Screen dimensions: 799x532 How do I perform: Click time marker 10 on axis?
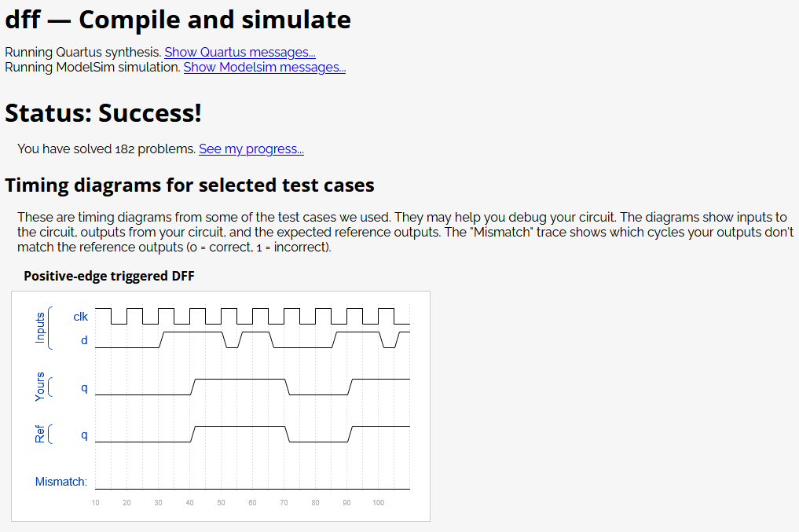(95, 502)
